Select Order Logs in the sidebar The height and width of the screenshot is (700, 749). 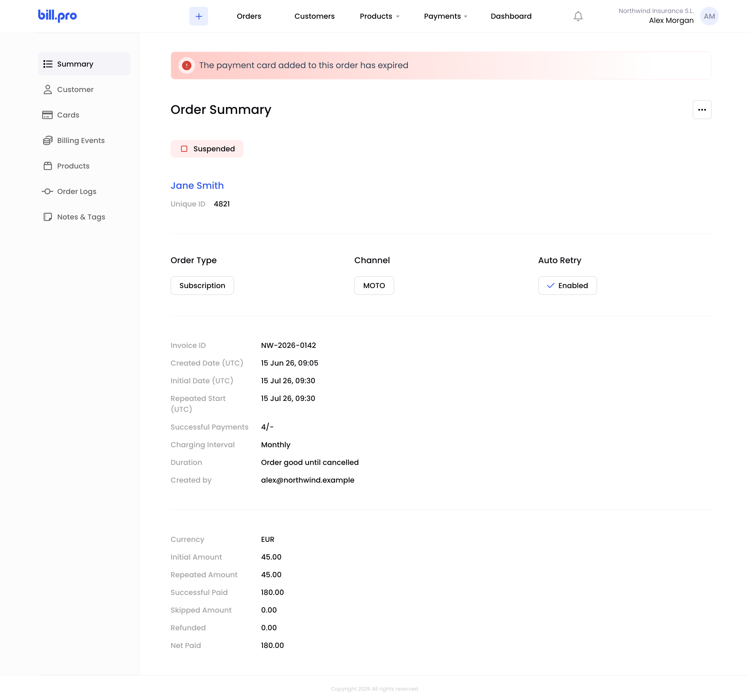[84, 191]
